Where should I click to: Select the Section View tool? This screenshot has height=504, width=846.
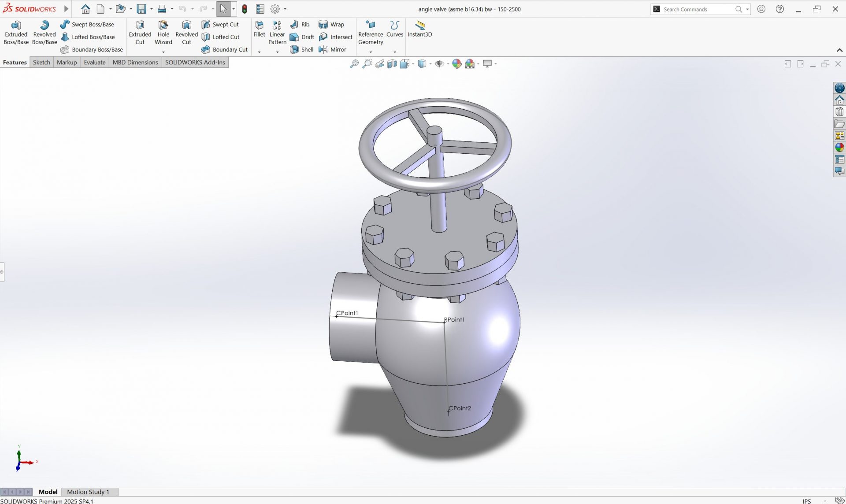(x=393, y=64)
